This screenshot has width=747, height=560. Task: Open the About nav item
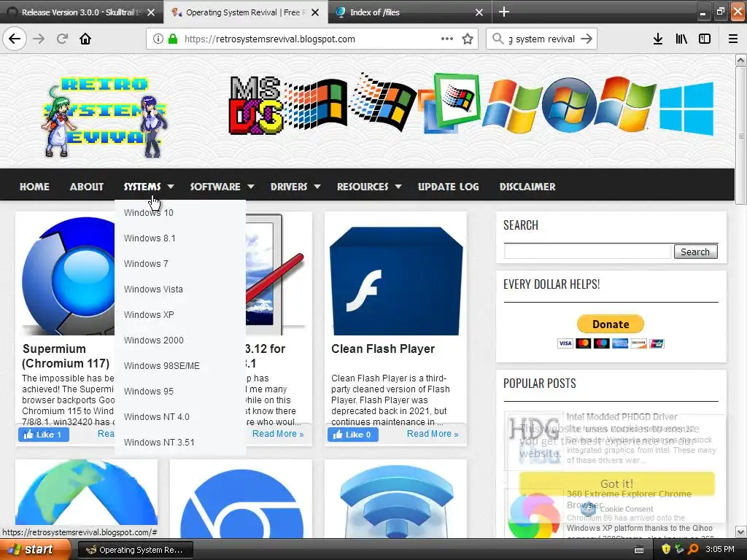tap(87, 187)
